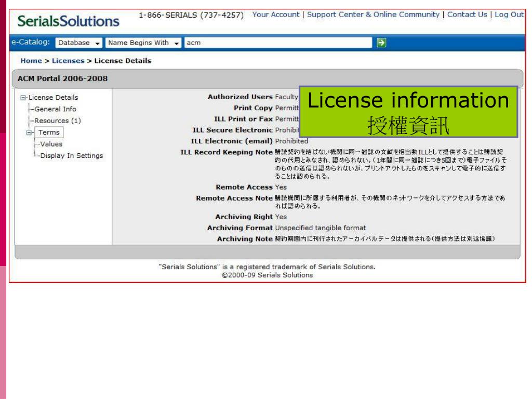Click the Archiving Note label

245,239
